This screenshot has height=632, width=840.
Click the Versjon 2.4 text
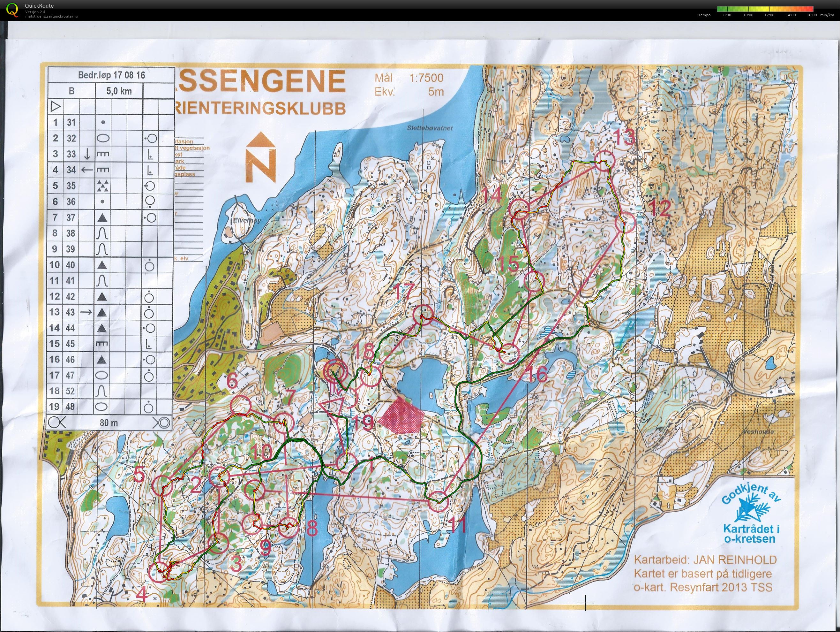[x=35, y=12]
